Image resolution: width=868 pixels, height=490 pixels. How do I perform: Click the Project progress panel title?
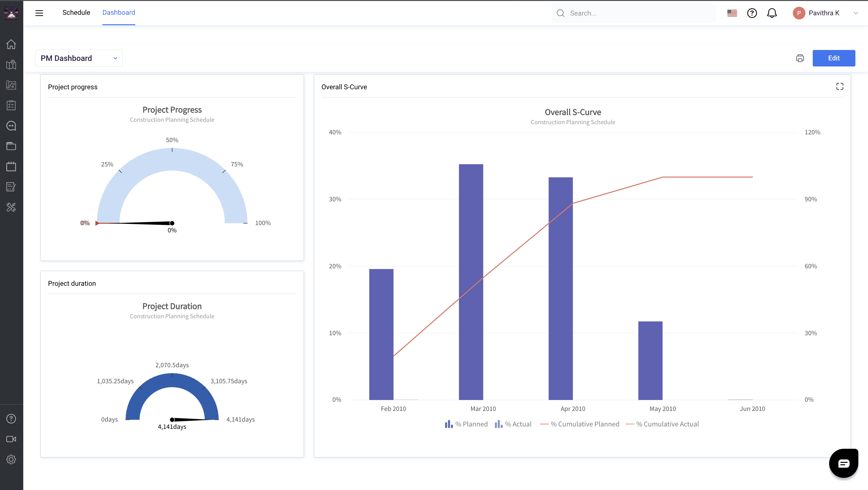pyautogui.click(x=72, y=87)
